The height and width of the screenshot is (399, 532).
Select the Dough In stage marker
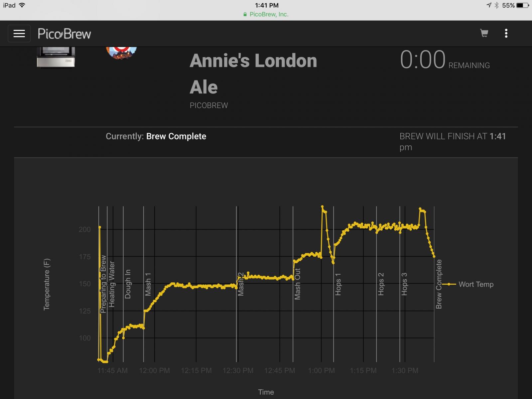pyautogui.click(x=128, y=284)
